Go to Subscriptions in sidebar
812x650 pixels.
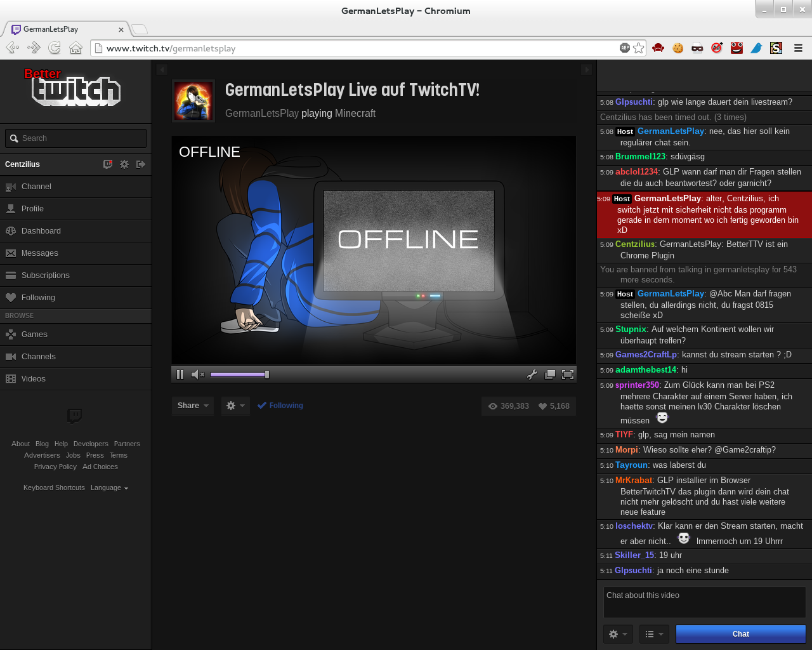[x=45, y=275]
